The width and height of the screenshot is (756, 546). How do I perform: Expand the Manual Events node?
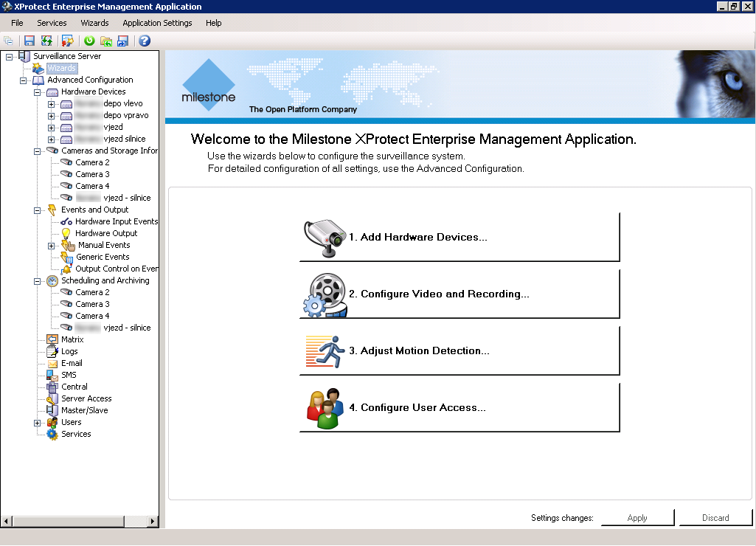pos(51,246)
